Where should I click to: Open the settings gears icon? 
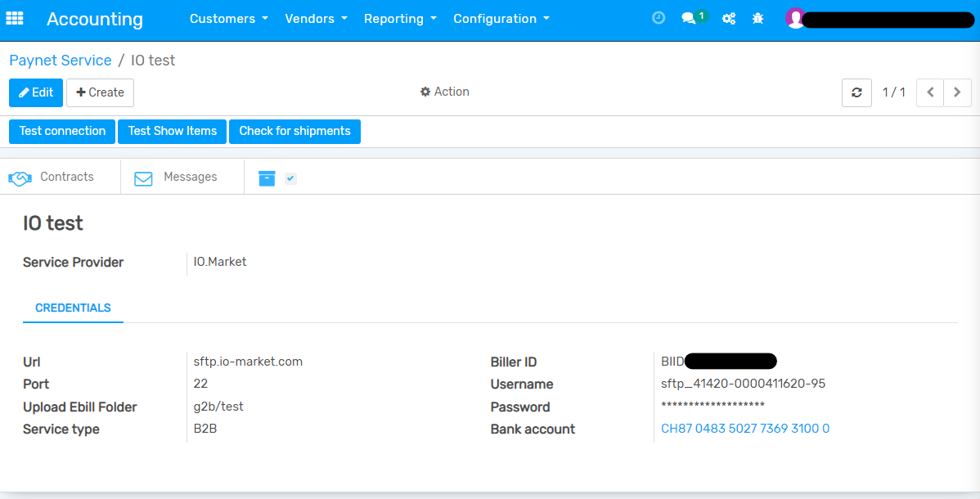click(x=728, y=17)
